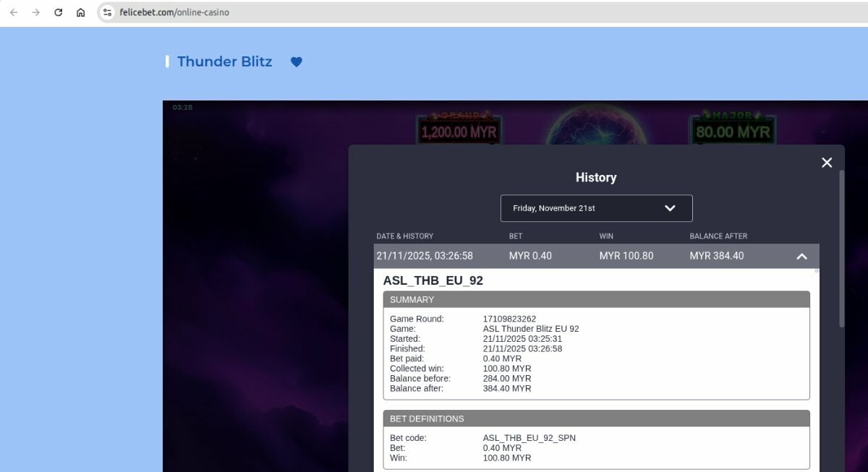This screenshot has width=868, height=472.
Task: Open the Friday, November 21st date dropdown
Action: [x=596, y=208]
